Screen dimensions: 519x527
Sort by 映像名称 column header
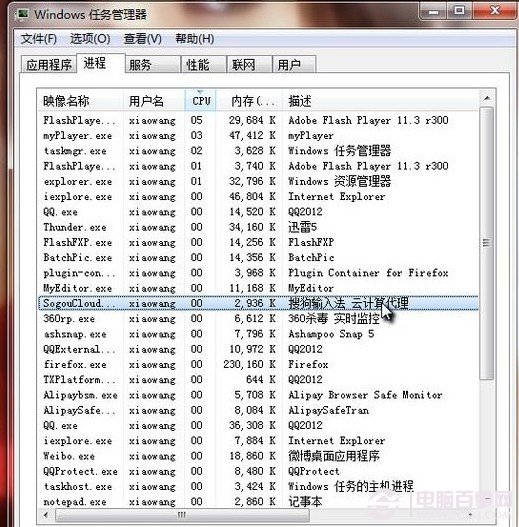[x=80, y=101]
